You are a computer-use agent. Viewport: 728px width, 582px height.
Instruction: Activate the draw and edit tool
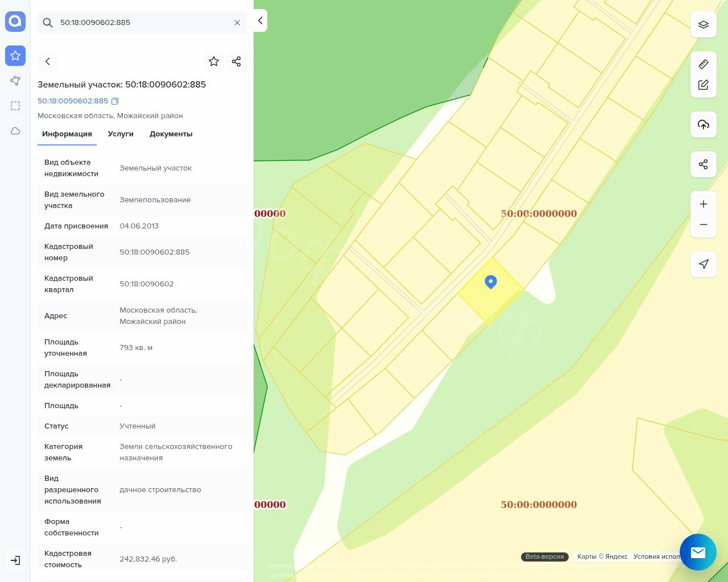(703, 85)
